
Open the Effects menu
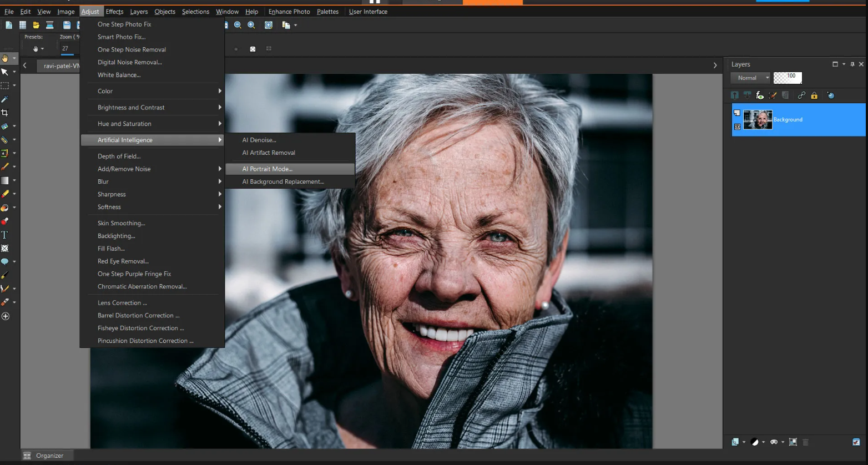pos(114,12)
